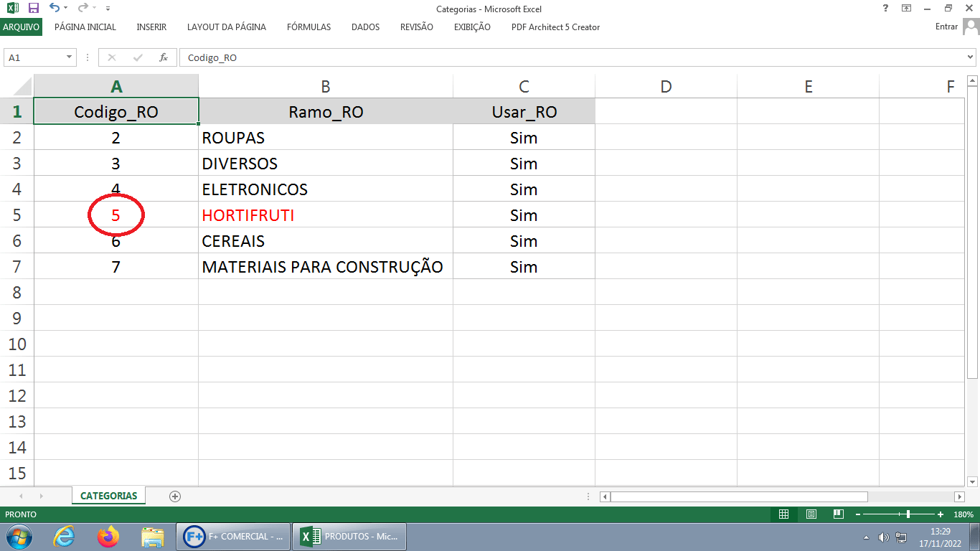Select column C header
980x551 pixels.
point(524,87)
